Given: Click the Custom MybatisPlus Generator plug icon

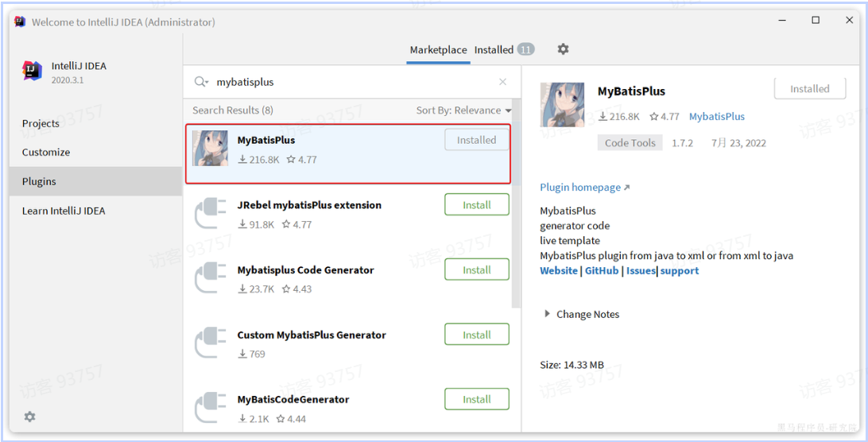Looking at the screenshot, I should click(211, 343).
